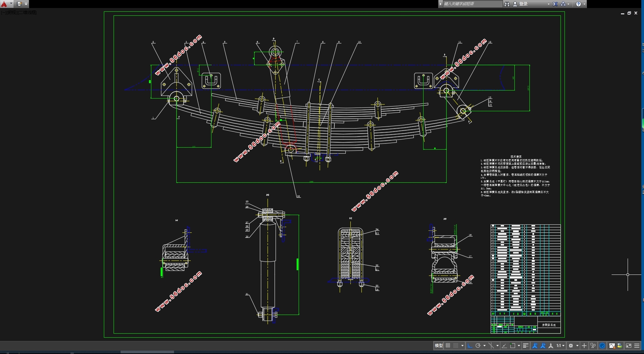The height and width of the screenshot is (354, 644).
Task: Click the horizontal scrollbar thumb at bottom
Action: 147,352
